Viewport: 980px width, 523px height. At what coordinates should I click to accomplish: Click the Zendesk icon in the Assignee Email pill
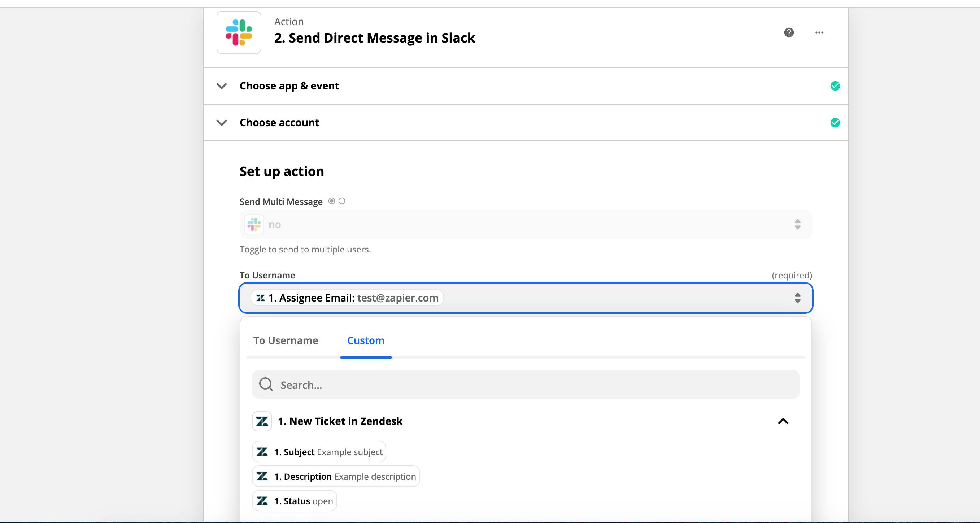pos(260,298)
